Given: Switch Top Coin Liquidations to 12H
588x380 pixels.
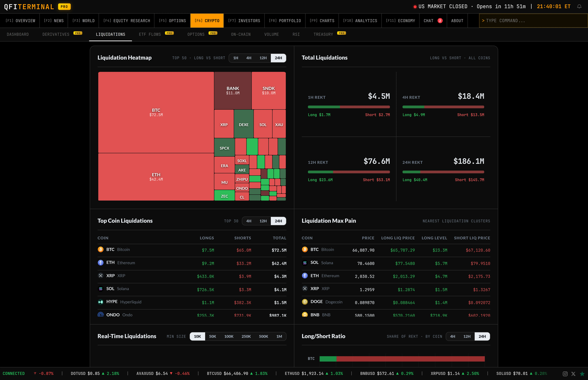Looking at the screenshot, I should [x=263, y=221].
